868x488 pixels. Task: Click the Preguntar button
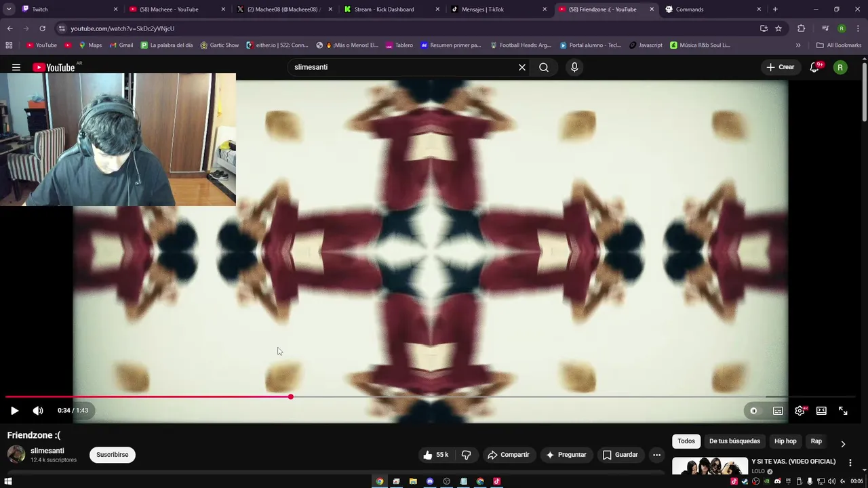pos(566,455)
